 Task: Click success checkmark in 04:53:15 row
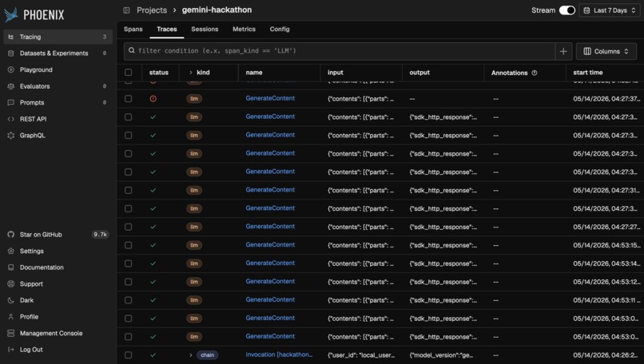click(153, 245)
